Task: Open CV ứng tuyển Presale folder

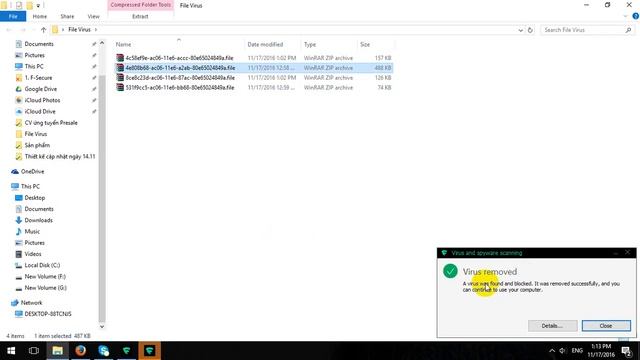Action: point(51,122)
